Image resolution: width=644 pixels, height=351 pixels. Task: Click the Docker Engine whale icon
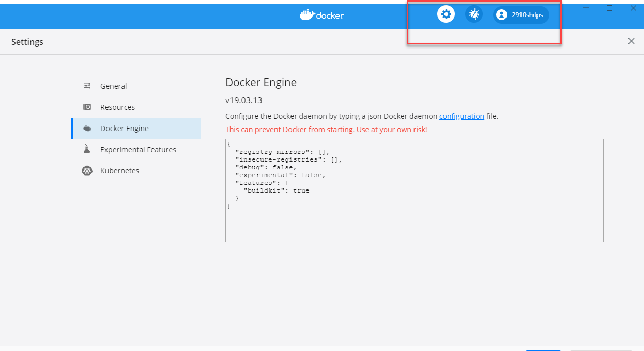(x=87, y=129)
